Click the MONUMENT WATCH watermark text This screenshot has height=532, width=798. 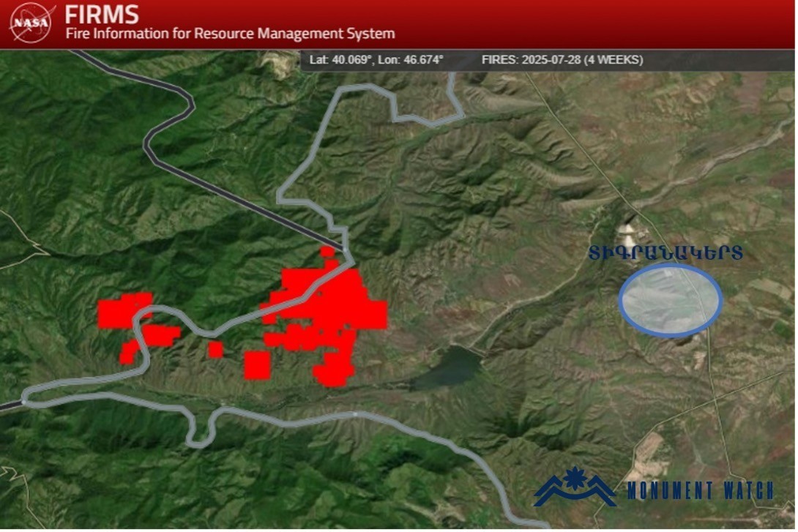(699, 490)
